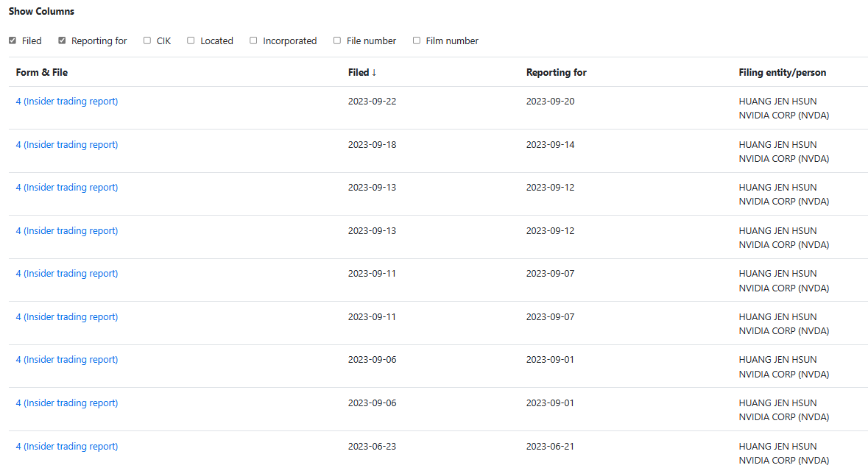
Task: Click the Filing entity/person column header
Action: click(x=782, y=72)
